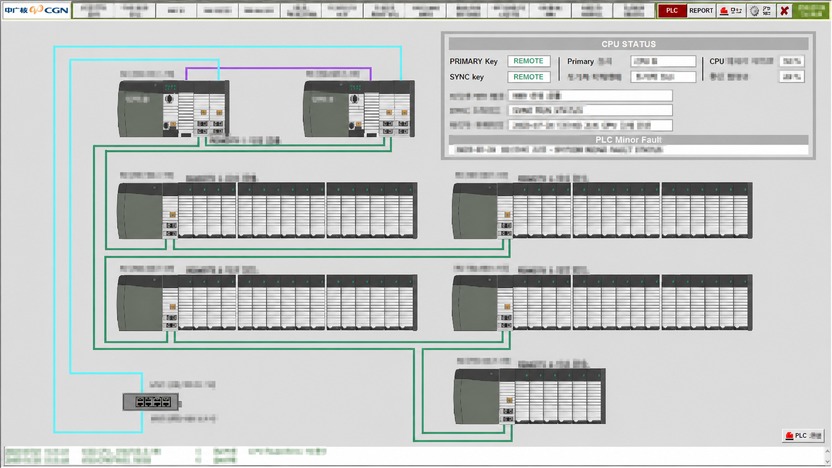This screenshot has width=832, height=468.
Task: Click the SYNC key REMOTE indicator
Action: click(528, 77)
